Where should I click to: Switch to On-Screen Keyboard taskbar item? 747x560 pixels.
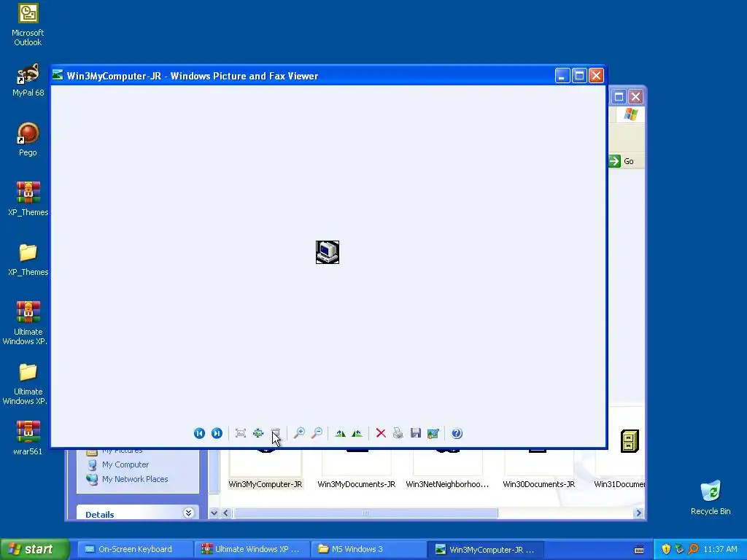135,549
